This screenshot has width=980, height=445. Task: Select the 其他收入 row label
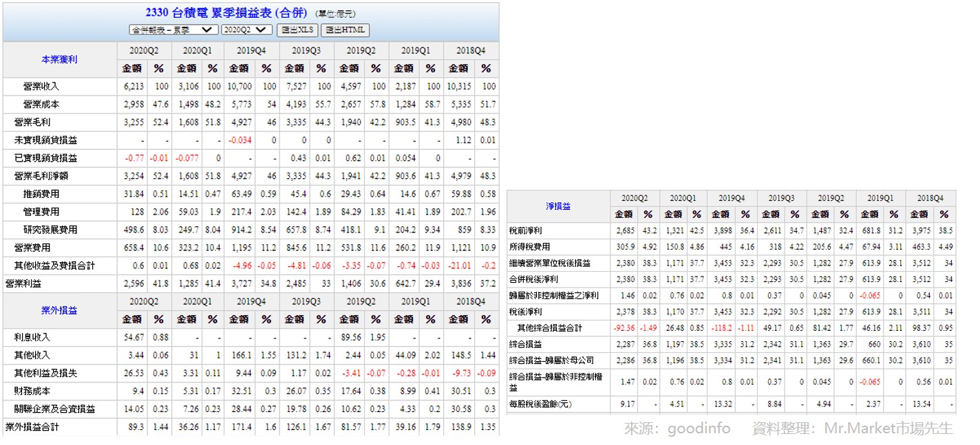point(32,356)
